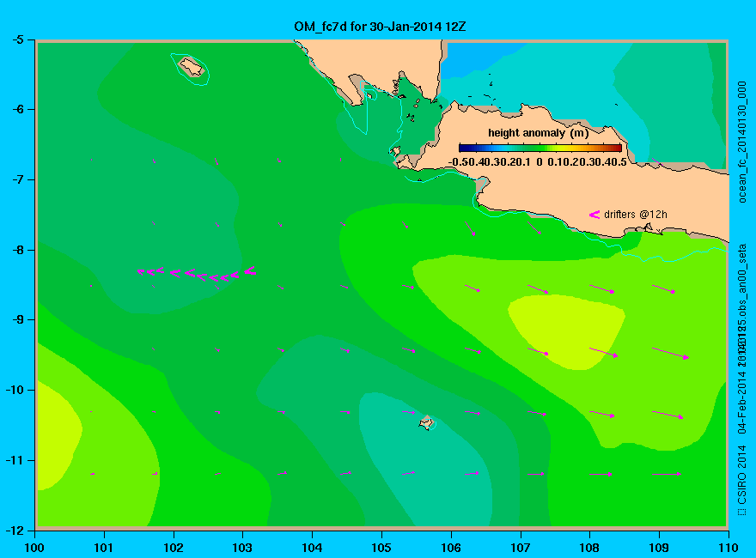Click the x-axis label "101"

104,548
